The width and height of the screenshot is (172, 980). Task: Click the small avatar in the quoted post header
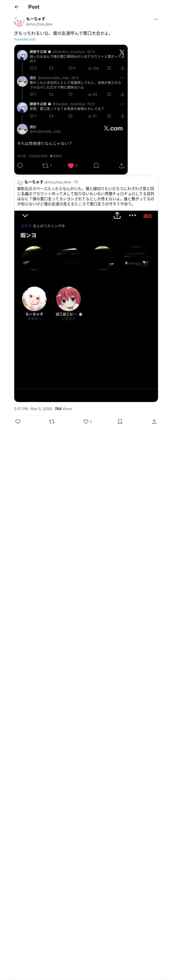[x=20, y=182]
